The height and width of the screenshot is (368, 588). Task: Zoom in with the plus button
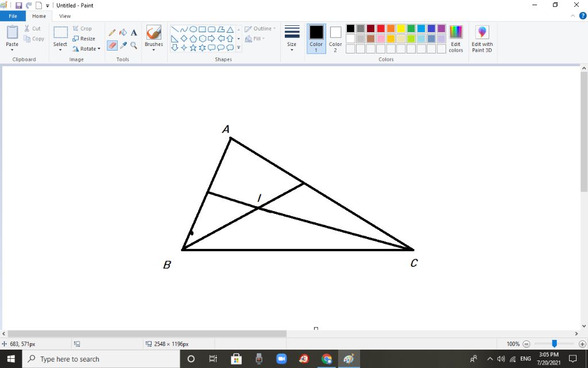click(582, 344)
